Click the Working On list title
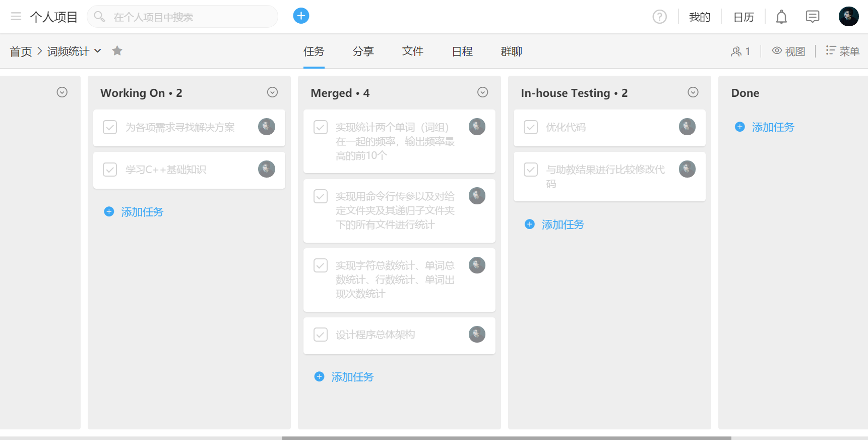The width and height of the screenshot is (868, 440). [x=141, y=93]
